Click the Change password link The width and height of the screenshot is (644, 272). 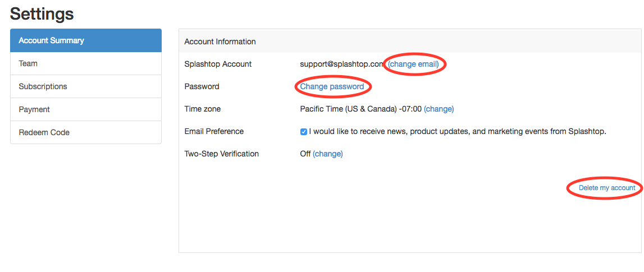(x=332, y=86)
